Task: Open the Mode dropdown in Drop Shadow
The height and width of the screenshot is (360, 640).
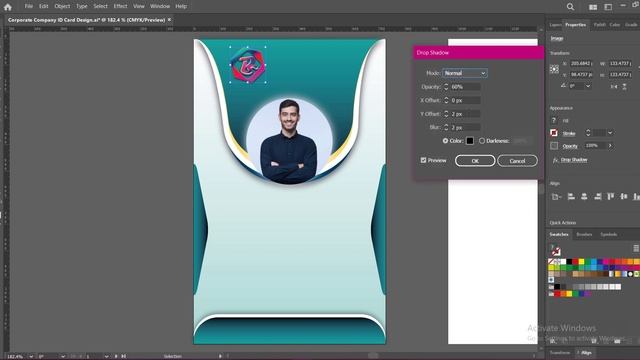Action: [x=465, y=73]
